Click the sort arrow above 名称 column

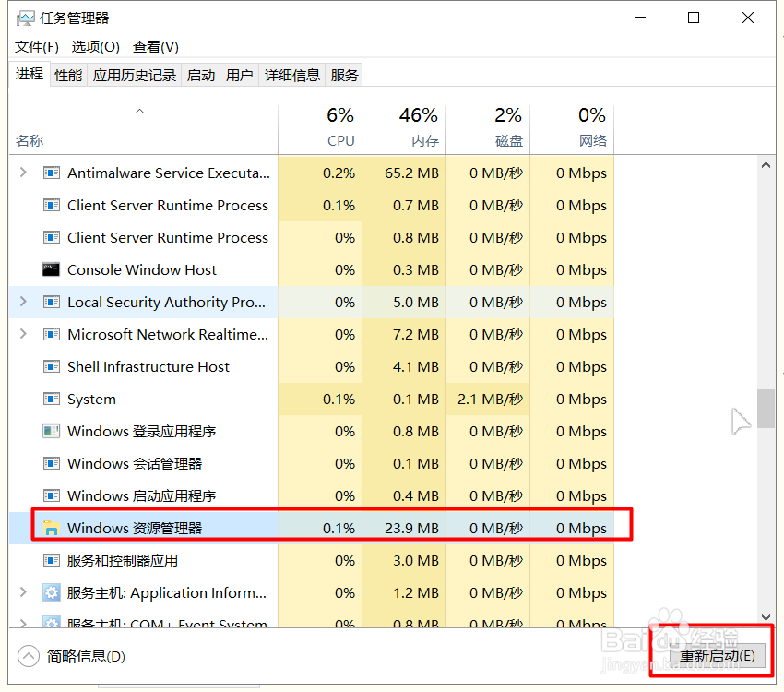140,112
